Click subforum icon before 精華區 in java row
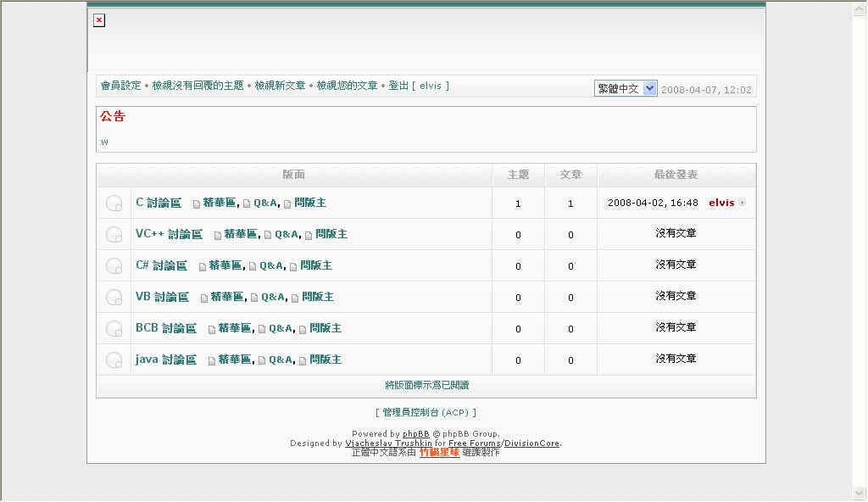Viewport: 868px width, 502px height. pyautogui.click(x=212, y=360)
